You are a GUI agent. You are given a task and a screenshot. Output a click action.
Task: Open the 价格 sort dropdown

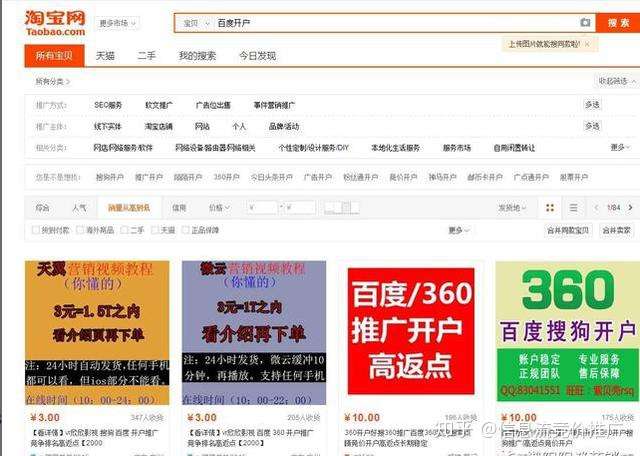(x=220, y=208)
